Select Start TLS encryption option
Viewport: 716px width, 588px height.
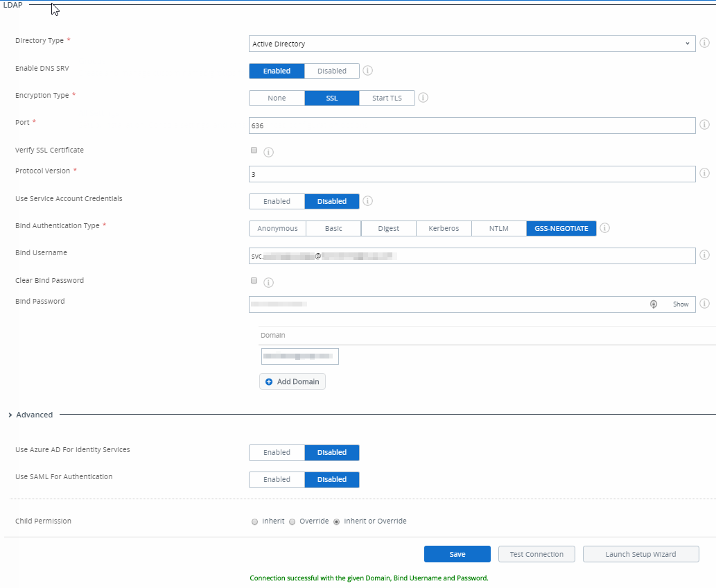(386, 98)
